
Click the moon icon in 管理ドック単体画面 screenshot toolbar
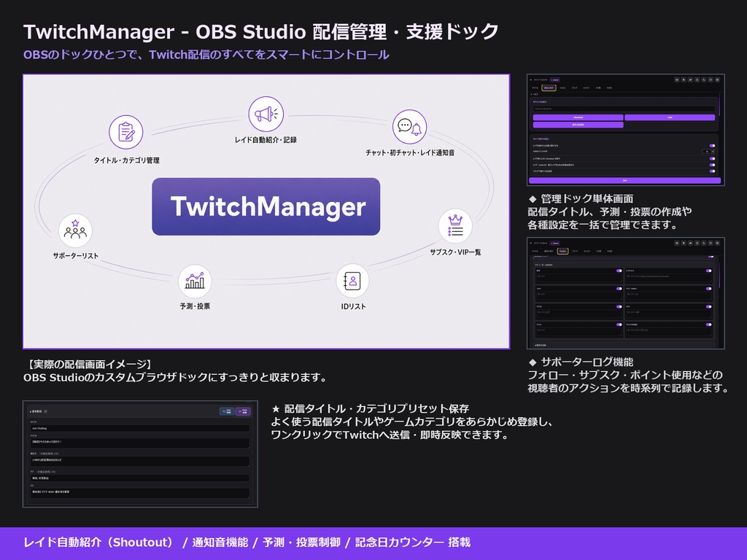704,79
